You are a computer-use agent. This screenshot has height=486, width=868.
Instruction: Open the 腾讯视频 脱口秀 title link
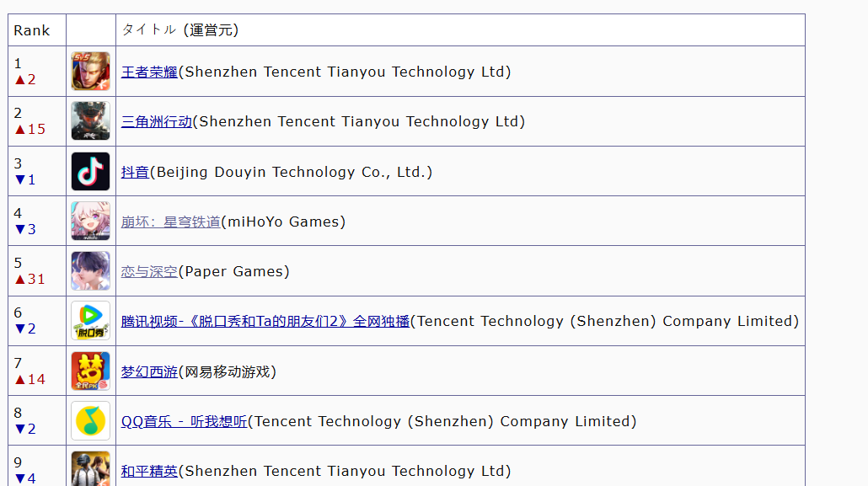pos(265,322)
